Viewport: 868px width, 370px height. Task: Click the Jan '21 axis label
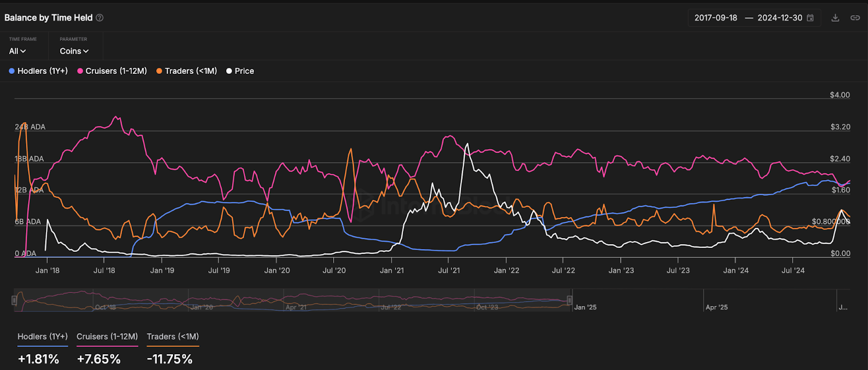pyautogui.click(x=392, y=270)
